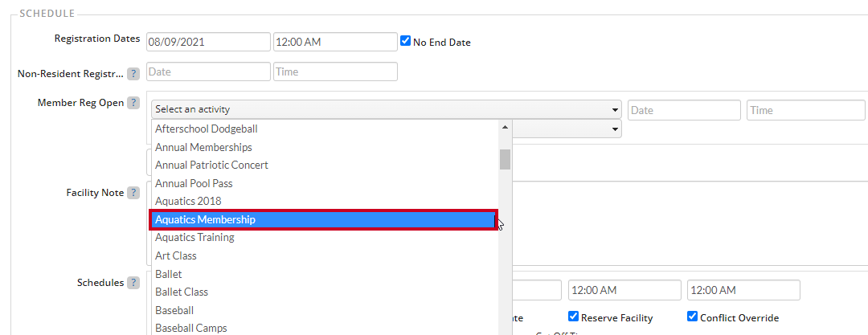Click the Member Reg Open Date field
Image resolution: width=868 pixels, height=335 pixels.
coord(684,110)
